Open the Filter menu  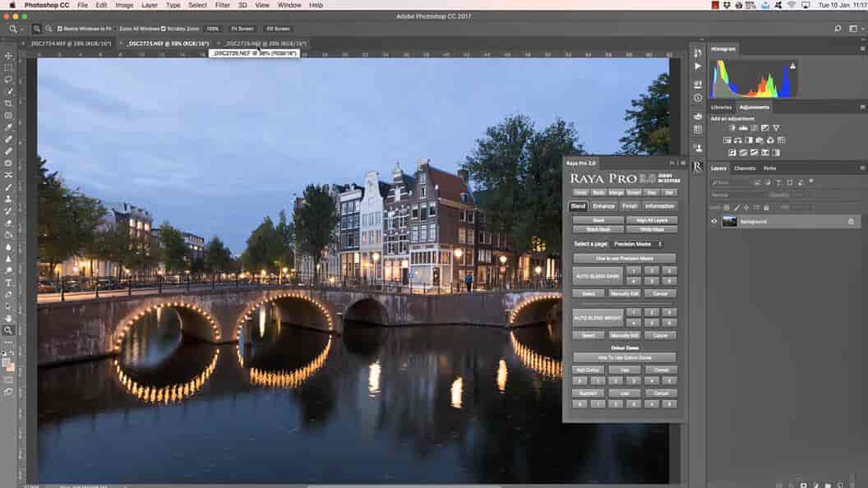(222, 5)
